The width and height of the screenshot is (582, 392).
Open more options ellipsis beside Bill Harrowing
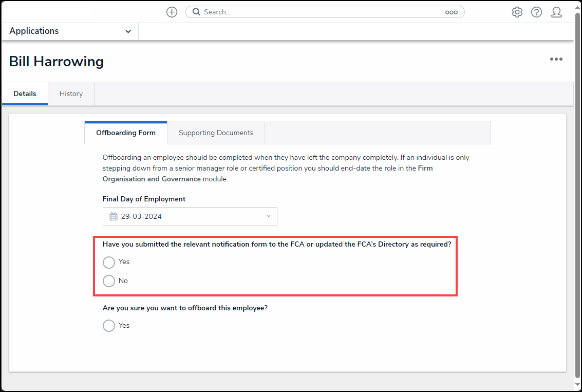556,59
